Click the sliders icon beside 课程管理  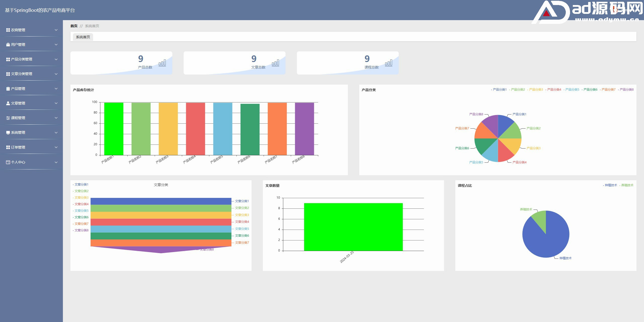(8, 118)
